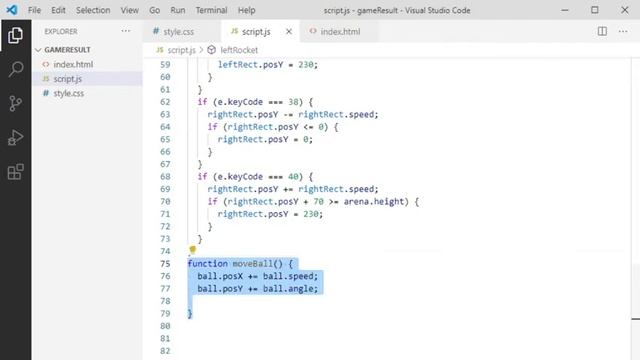Image resolution: width=640 pixels, height=360 pixels.
Task: Click the lightbulb code action icon
Action: pos(193,249)
